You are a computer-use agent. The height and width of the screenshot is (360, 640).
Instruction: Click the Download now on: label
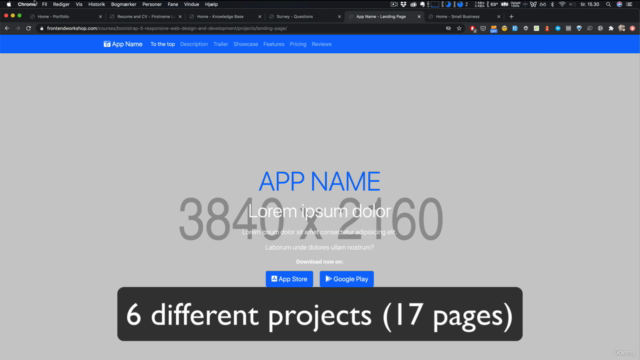[x=320, y=262]
